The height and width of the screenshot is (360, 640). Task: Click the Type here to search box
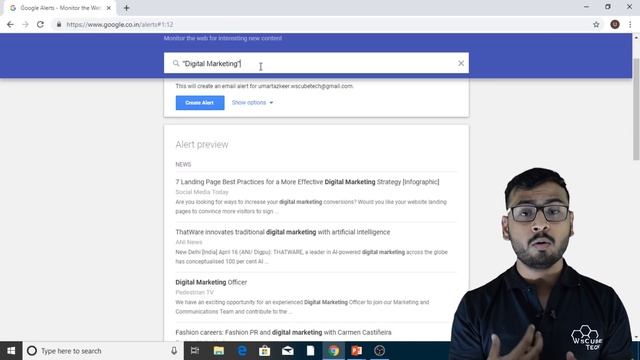tap(102, 351)
